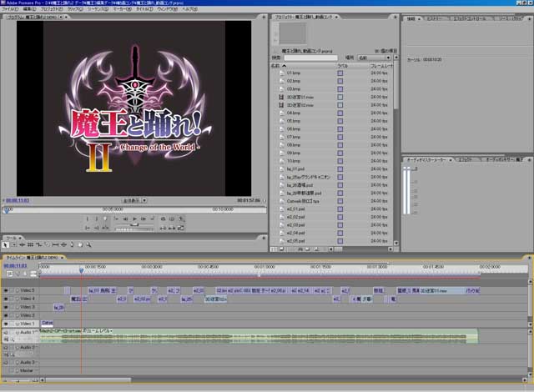Click ラベル column header in Project panel
This screenshot has height=392, width=534.
click(x=342, y=66)
